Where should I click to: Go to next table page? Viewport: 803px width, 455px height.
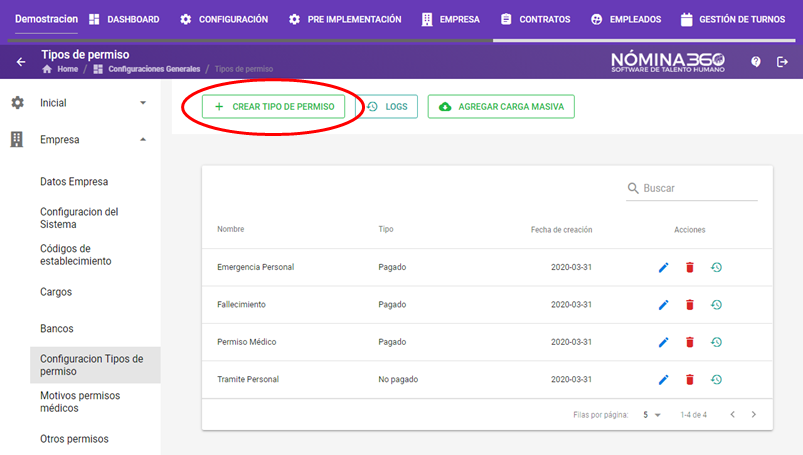tap(754, 415)
